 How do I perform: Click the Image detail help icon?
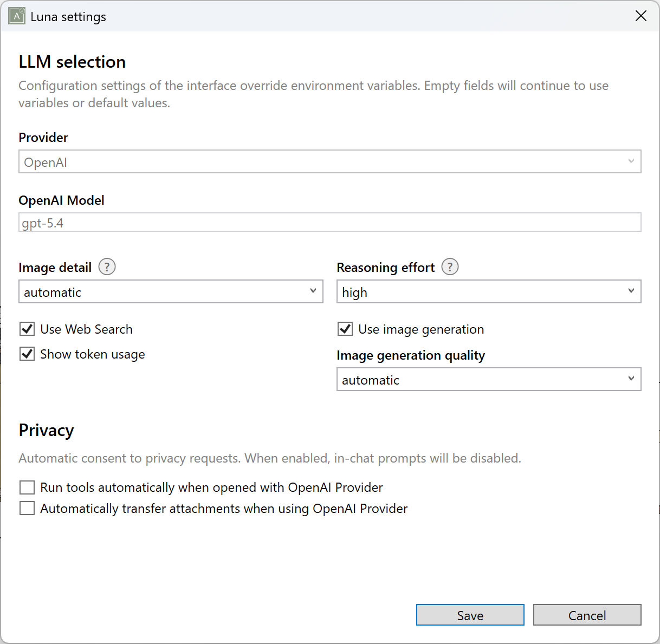[107, 267]
